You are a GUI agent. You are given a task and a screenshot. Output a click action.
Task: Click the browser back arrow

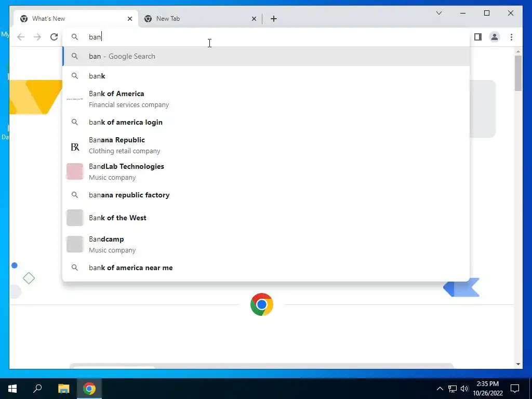(21, 37)
